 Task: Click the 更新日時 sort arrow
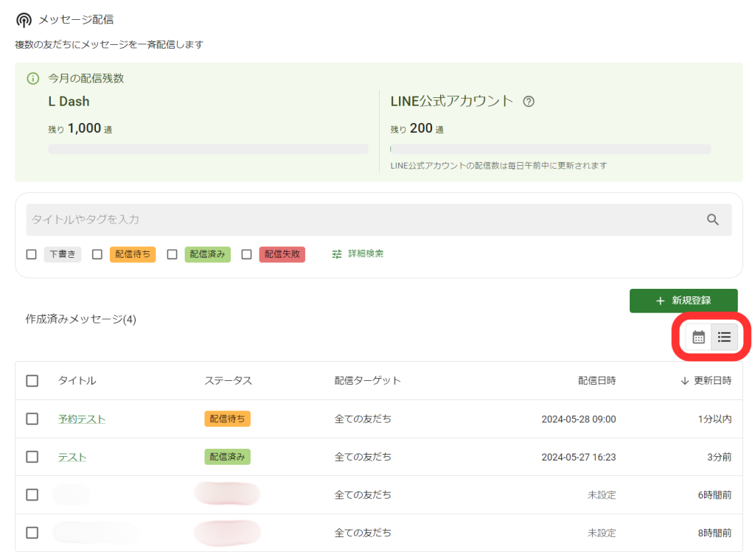(x=684, y=381)
